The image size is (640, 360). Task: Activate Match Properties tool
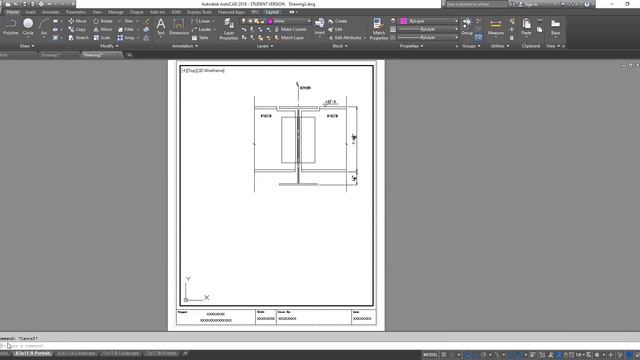378,29
